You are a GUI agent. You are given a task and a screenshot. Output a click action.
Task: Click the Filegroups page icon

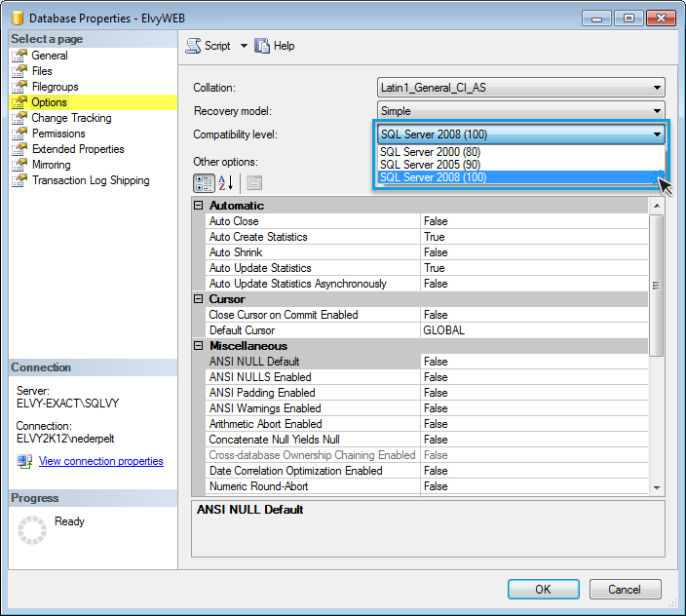[19, 87]
